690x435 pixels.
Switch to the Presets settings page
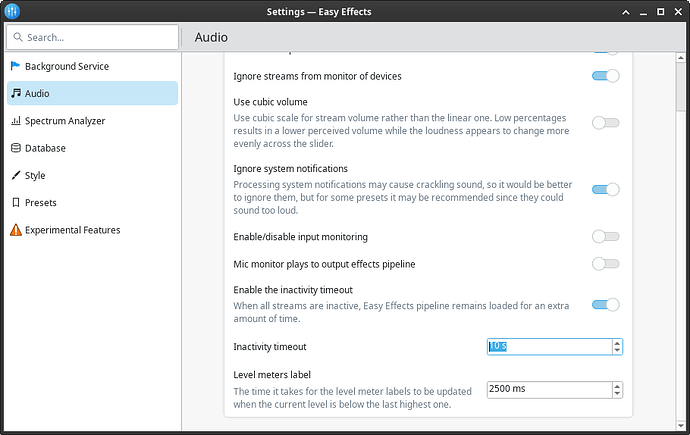pos(41,202)
